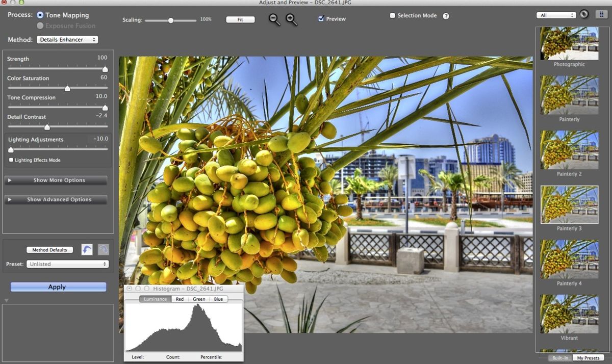Click the Apply button
The height and width of the screenshot is (364, 612).
[58, 287]
